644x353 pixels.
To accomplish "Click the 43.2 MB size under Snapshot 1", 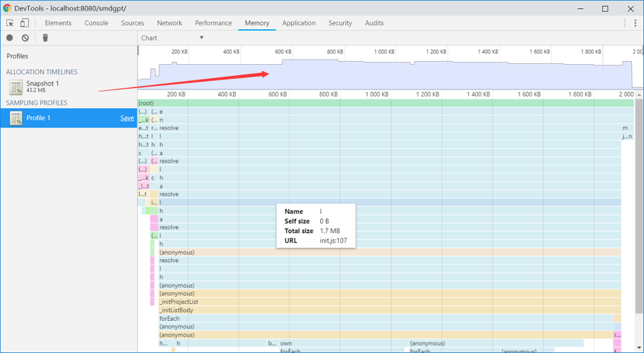I will click(x=36, y=90).
